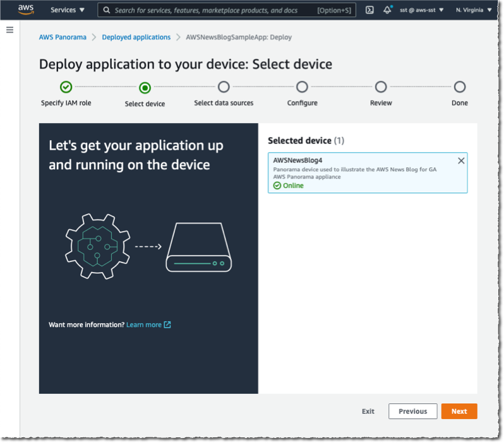The width and height of the screenshot is (504, 443).
Task: Click the Previous button
Action: pos(412,411)
